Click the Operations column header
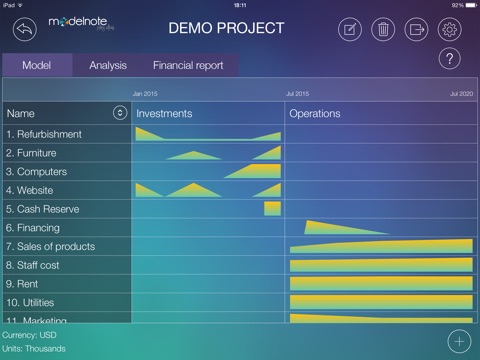 click(315, 113)
